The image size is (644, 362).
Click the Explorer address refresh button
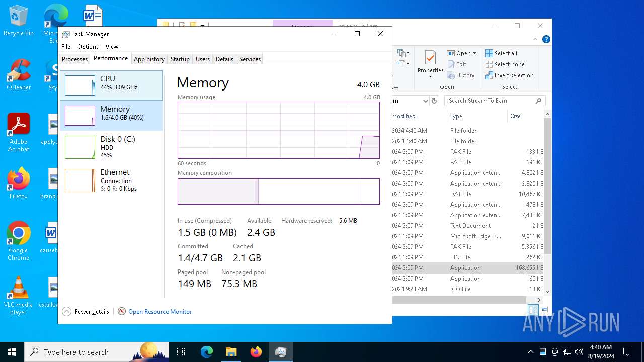[435, 101]
